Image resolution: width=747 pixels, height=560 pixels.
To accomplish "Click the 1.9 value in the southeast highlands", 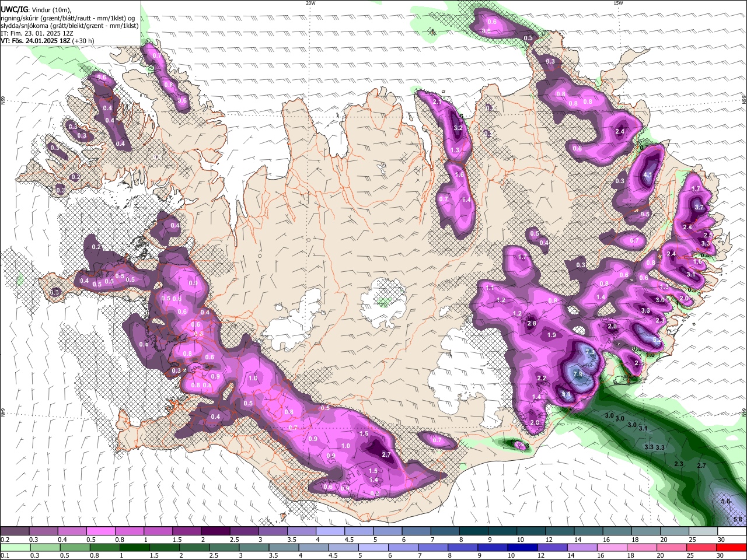I will tap(552, 335).
